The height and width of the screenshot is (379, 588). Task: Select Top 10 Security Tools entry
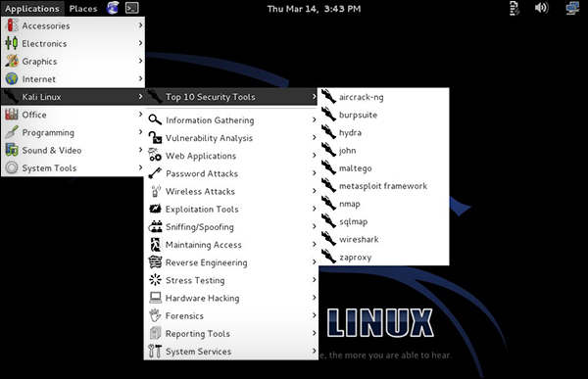(231, 97)
